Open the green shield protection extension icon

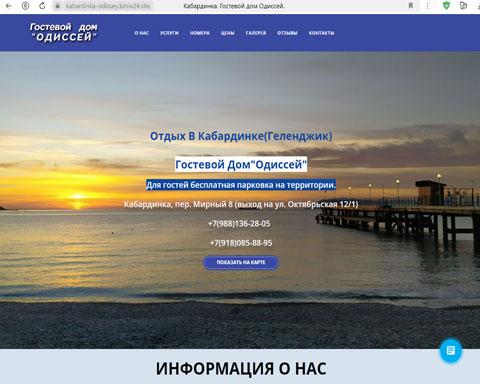coord(446,5)
